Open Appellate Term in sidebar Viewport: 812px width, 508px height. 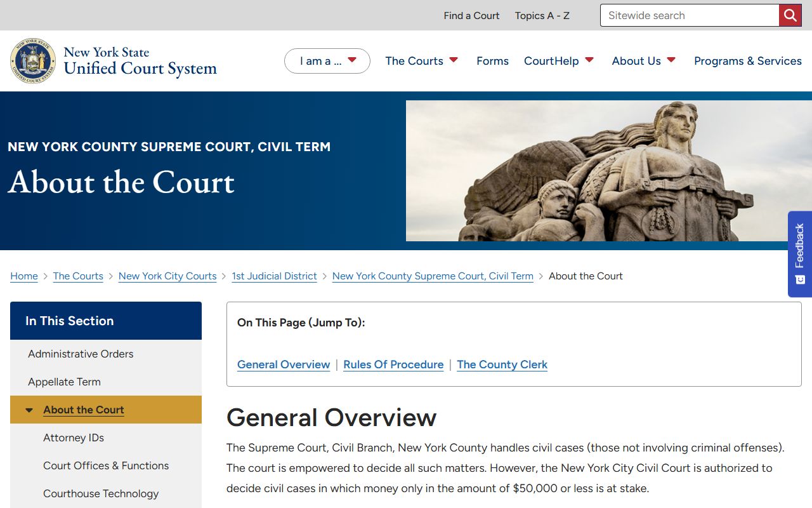(x=106, y=382)
